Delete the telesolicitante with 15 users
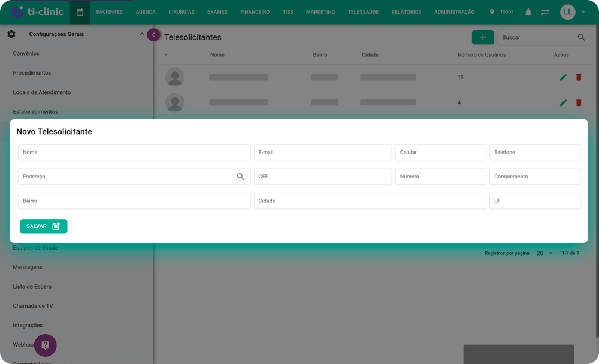This screenshot has width=599, height=364. pyautogui.click(x=579, y=77)
